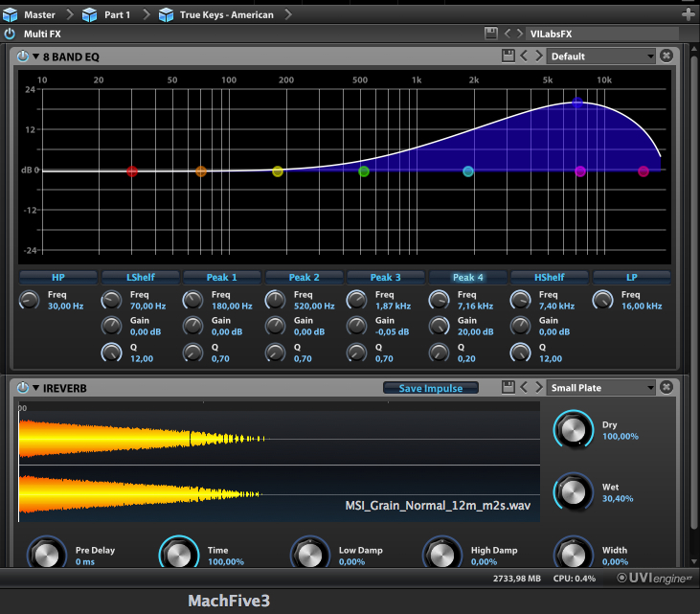Screen dimensions: 700x614
Task: Open the EQ Default preset dropdown
Action: click(601, 57)
